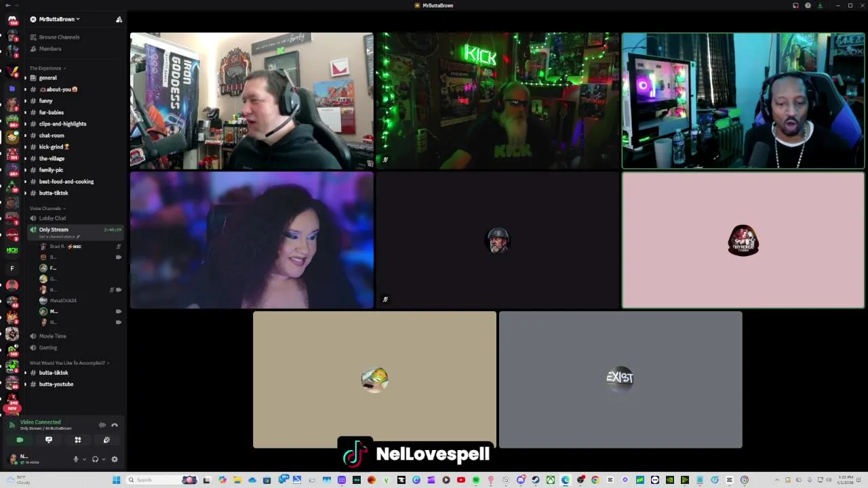
Task: Collapse What Would You Like To Accomplish category
Action: (68, 363)
